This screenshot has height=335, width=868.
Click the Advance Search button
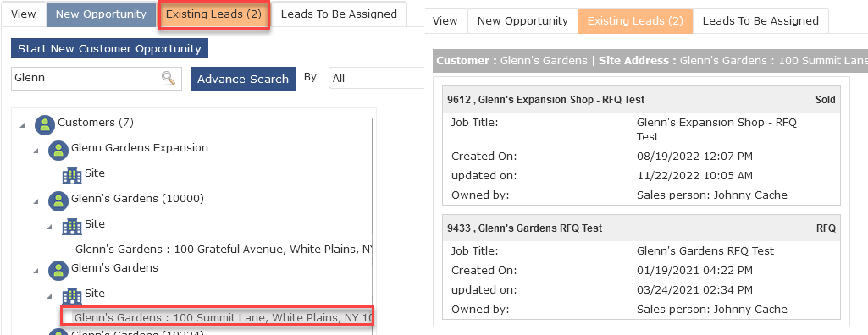(243, 79)
